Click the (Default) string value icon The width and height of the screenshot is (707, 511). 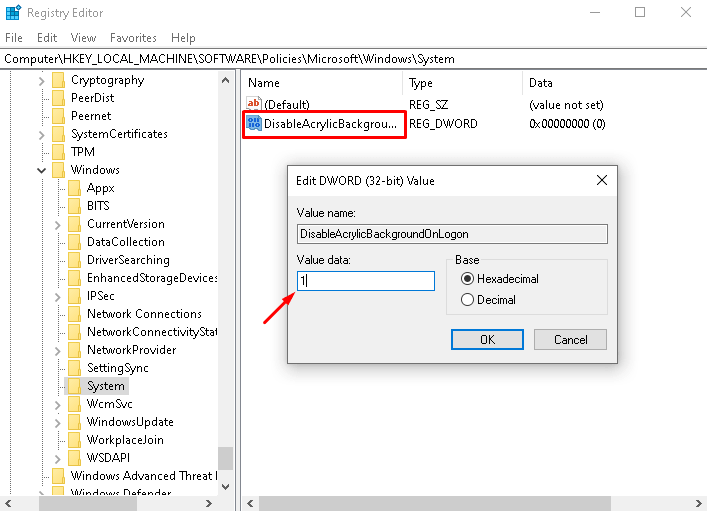pos(254,104)
